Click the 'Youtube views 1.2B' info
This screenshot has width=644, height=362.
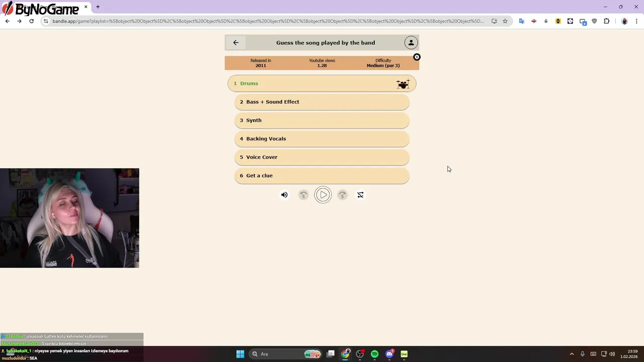(322, 63)
